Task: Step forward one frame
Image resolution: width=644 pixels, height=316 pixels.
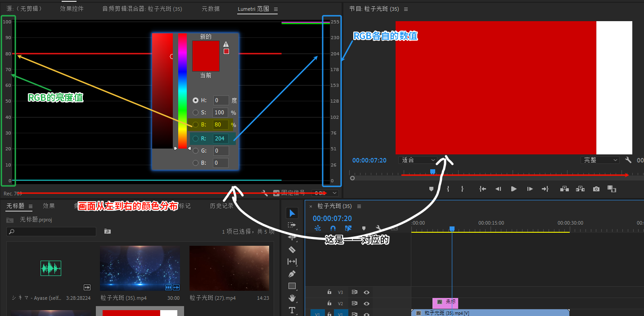Action: 530,189
